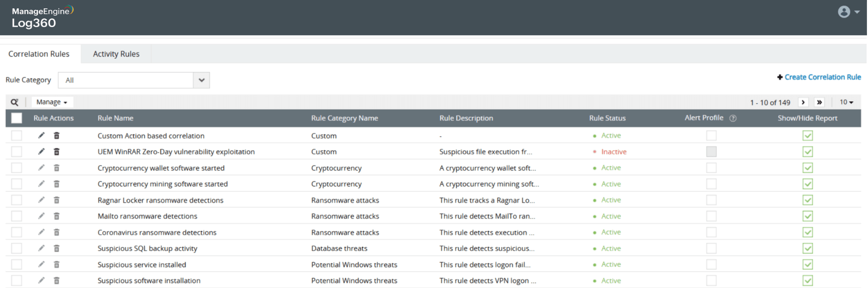Open the rows-per-page dropdown showing 10

[846, 102]
